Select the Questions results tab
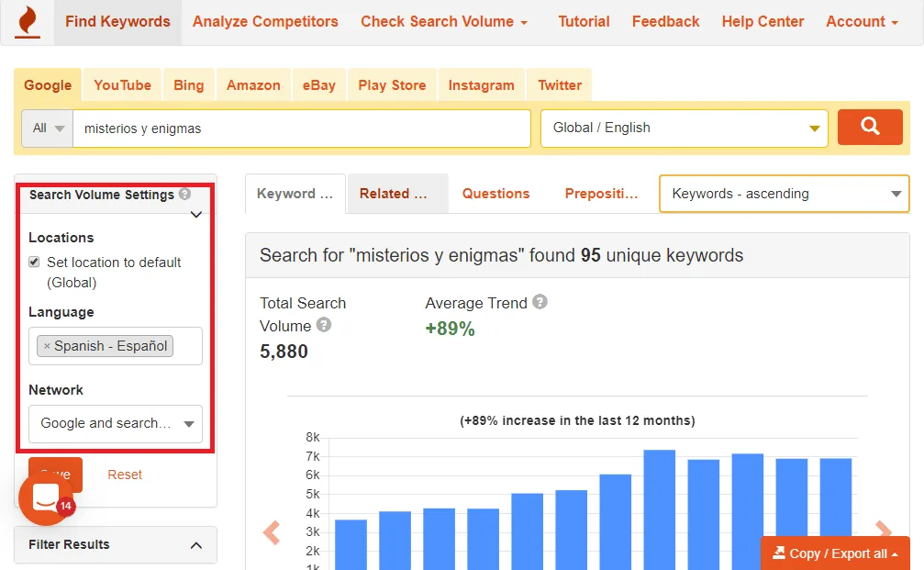Screen dimensions: 924x570 [495, 194]
